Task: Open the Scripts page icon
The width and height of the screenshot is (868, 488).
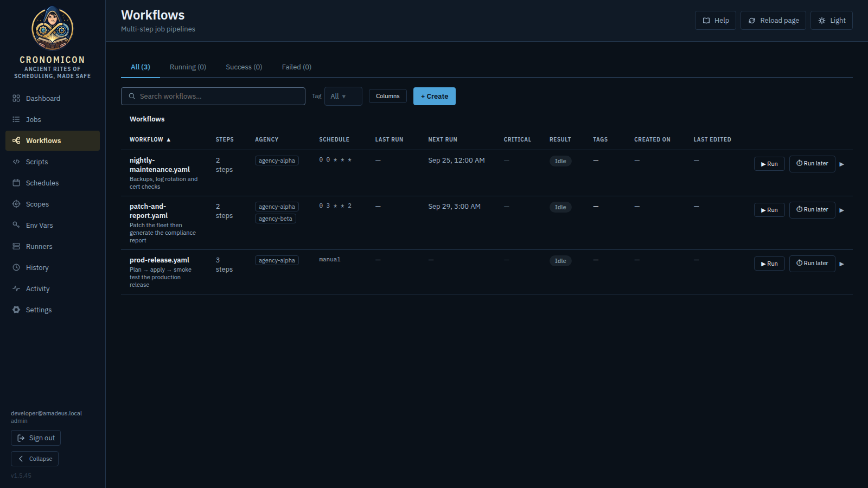Action: pos(16,162)
